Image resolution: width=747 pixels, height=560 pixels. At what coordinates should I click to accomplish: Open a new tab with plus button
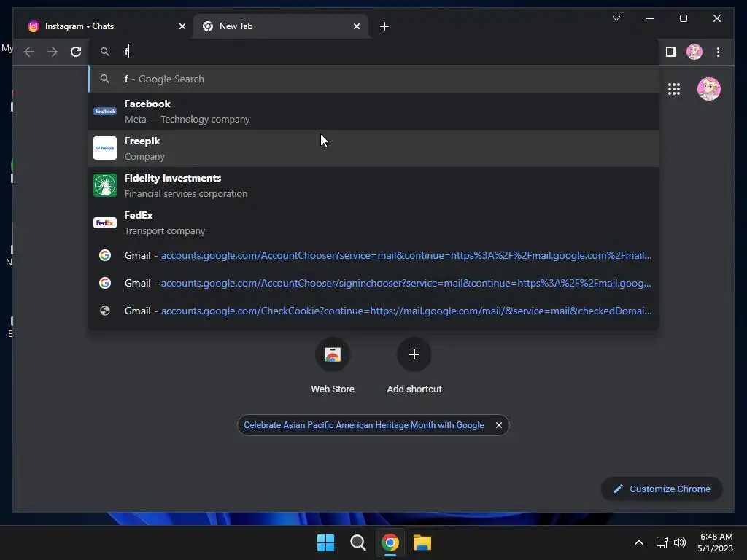[x=384, y=26]
